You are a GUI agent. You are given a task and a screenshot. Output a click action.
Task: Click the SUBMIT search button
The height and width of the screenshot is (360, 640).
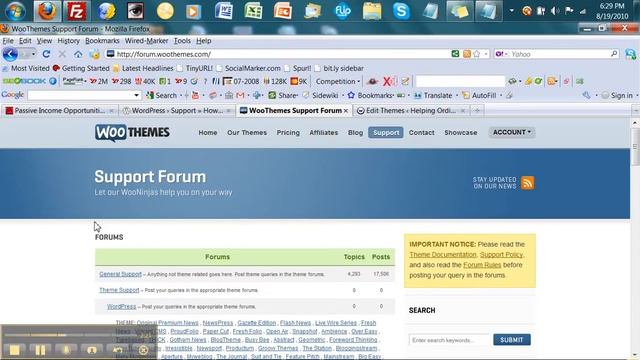point(512,340)
